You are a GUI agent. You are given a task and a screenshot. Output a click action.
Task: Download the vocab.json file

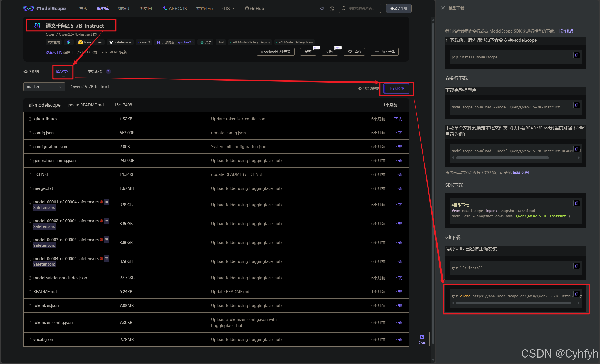(398, 340)
